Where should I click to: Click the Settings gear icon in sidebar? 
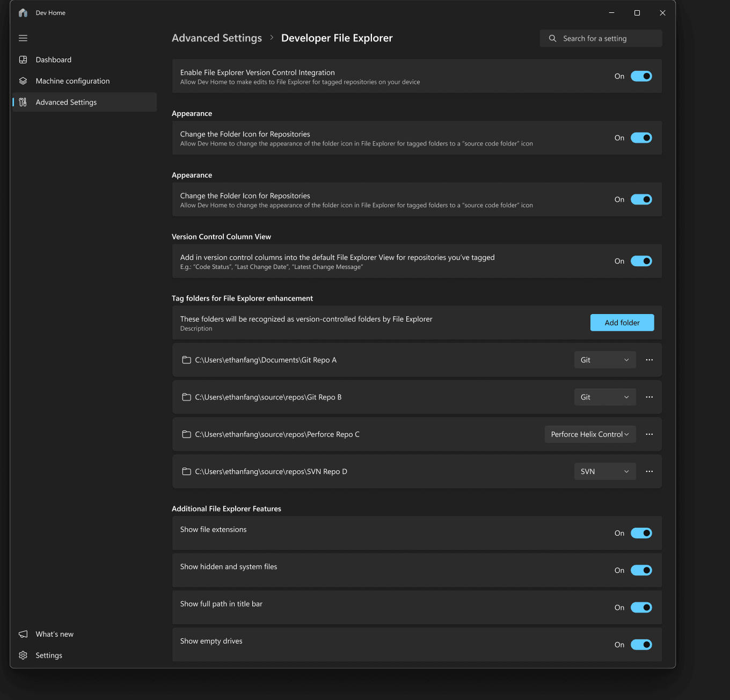(x=23, y=655)
